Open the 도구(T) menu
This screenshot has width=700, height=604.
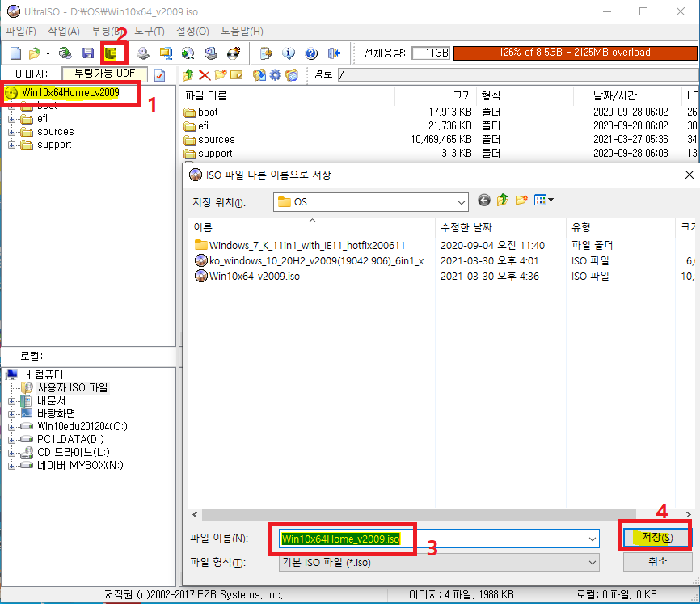tap(150, 32)
